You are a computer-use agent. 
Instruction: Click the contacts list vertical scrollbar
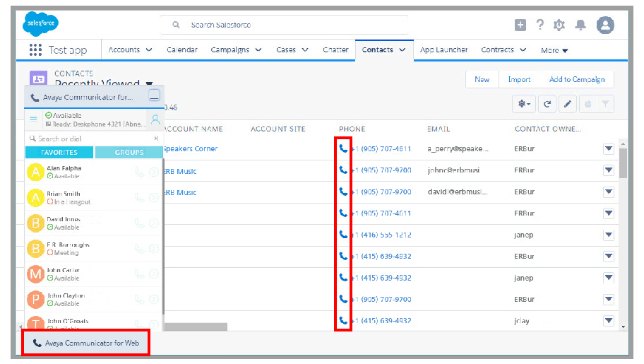623,164
